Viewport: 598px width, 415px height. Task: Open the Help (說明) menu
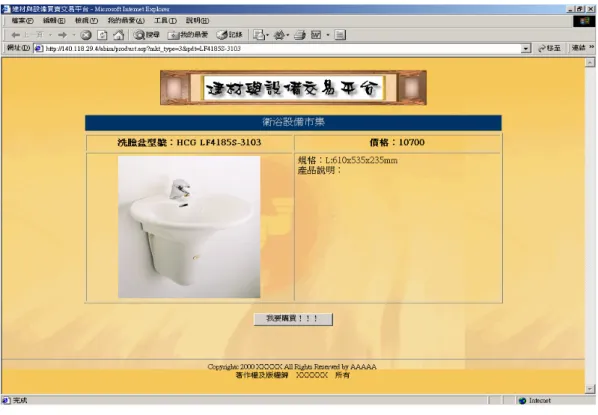[x=197, y=21]
